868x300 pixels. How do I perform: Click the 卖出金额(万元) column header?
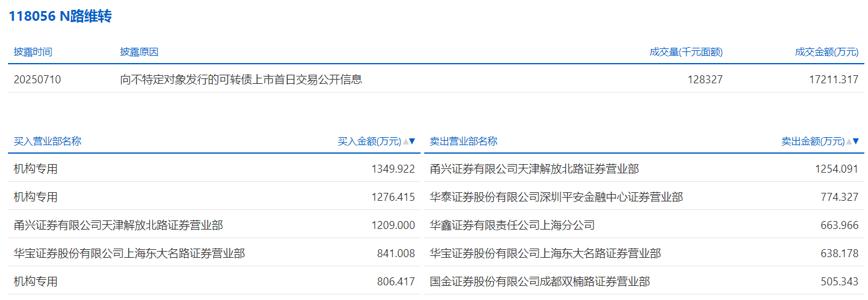click(x=812, y=141)
